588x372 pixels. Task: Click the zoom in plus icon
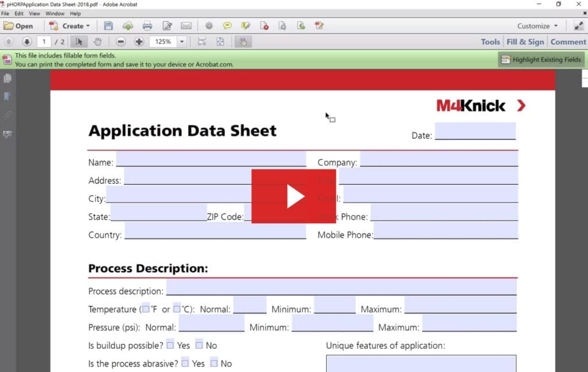[139, 41]
